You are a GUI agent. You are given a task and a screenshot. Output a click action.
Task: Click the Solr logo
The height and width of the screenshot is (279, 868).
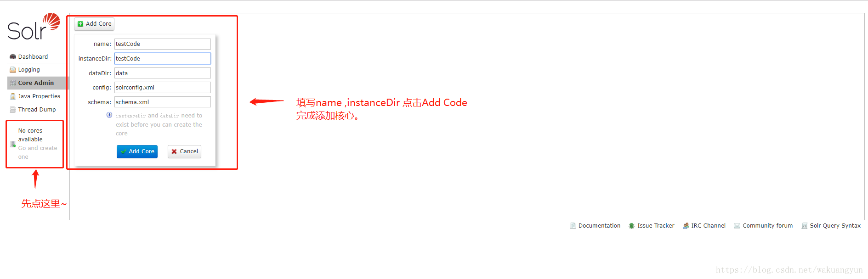34,27
